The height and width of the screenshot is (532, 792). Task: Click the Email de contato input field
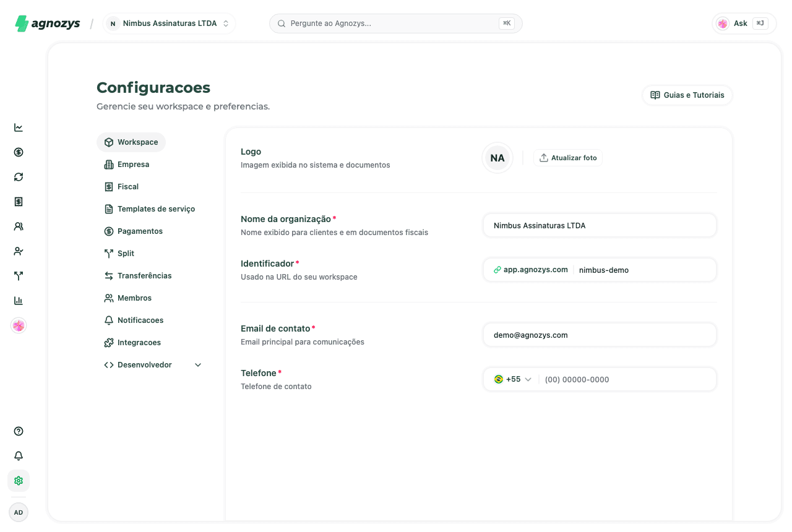[600, 335]
